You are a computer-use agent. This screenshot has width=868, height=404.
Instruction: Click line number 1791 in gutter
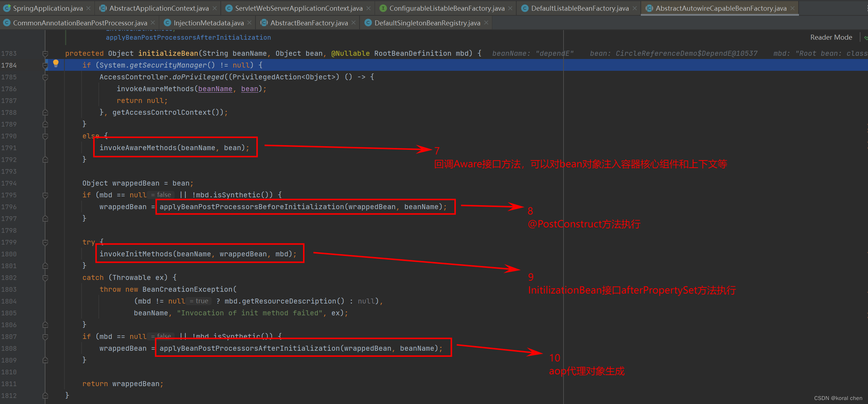point(9,148)
